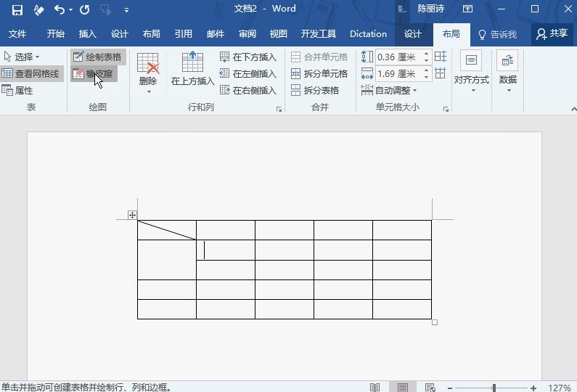Click the table move handle icon
The width and height of the screenshot is (577, 392).
[x=133, y=215]
